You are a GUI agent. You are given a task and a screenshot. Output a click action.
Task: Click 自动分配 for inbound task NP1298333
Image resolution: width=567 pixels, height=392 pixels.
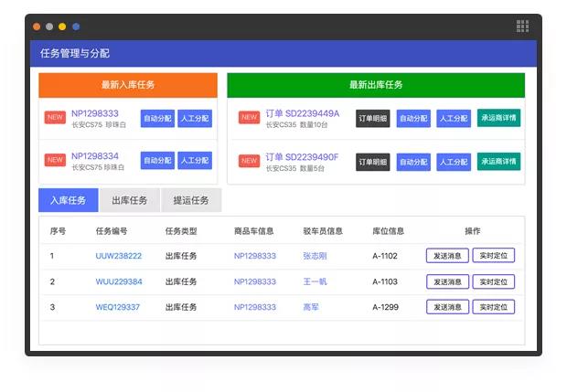pos(157,118)
